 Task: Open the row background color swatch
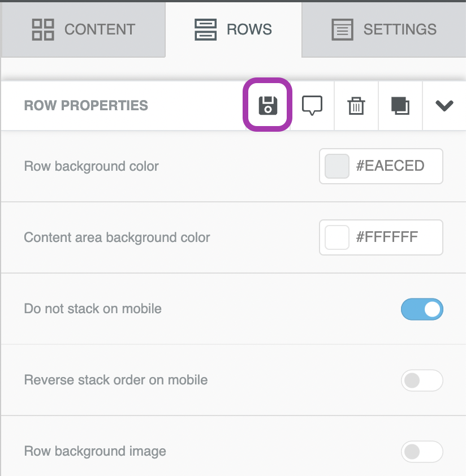337,166
